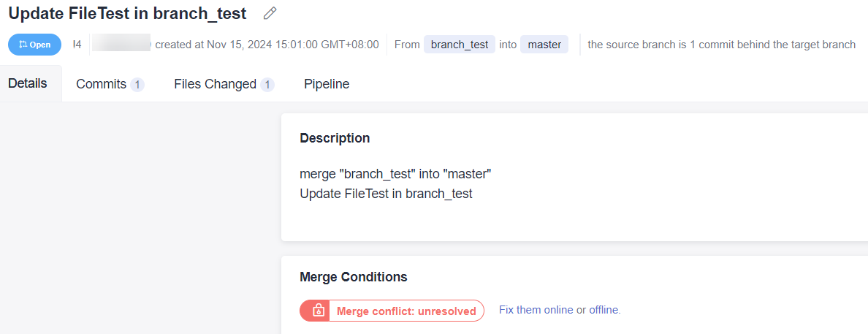The width and height of the screenshot is (868, 334).
Task: Open the master target branch tag
Action: pos(544,45)
